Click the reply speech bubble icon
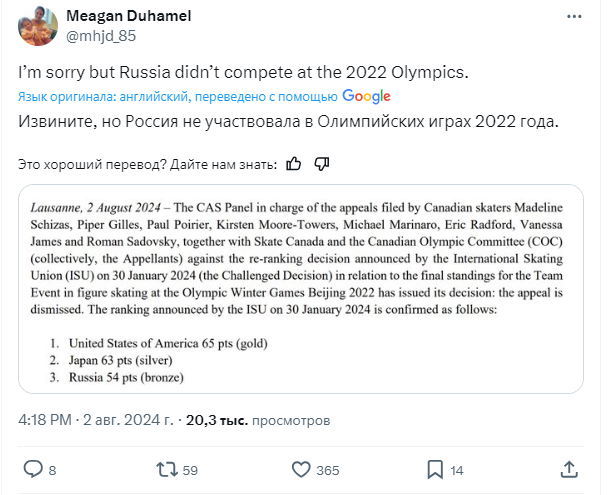This screenshot has height=495, width=610. coord(33,468)
